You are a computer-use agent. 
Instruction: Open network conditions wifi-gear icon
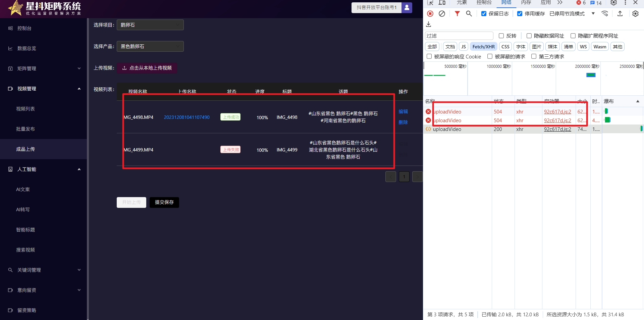(605, 13)
